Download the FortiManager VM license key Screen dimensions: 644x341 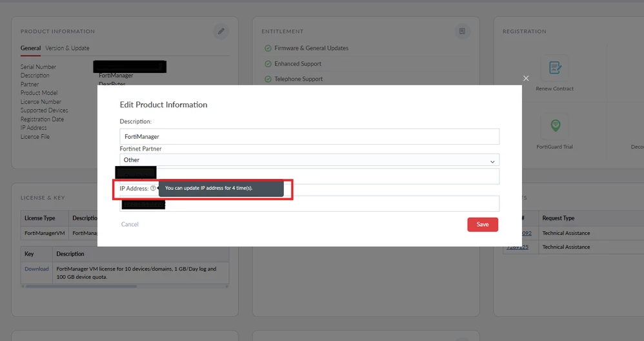37,269
